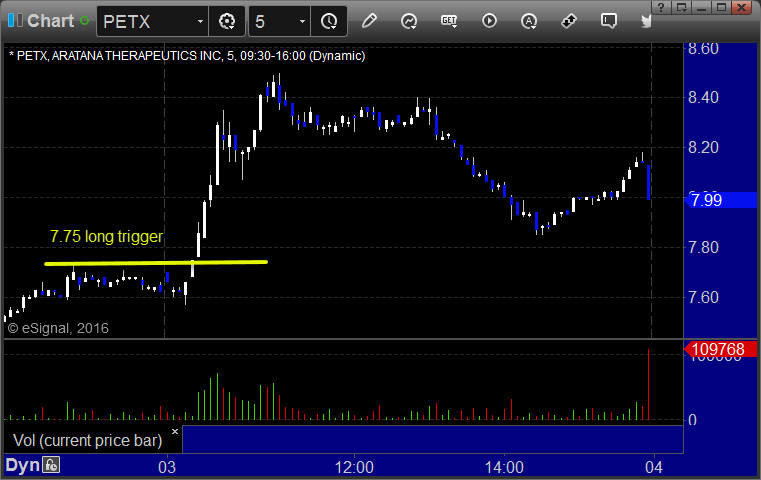Click the window options icon beside help
This screenshot has height=480, width=761.
pos(682,7)
